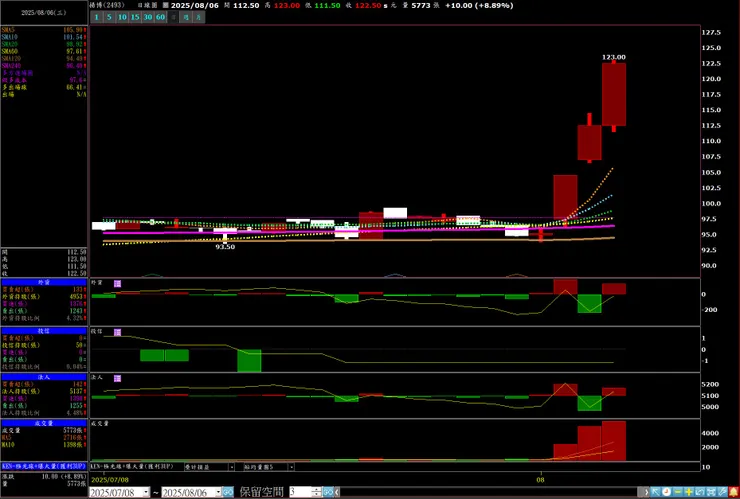Click the 08 month marker on time axis

click(540, 480)
